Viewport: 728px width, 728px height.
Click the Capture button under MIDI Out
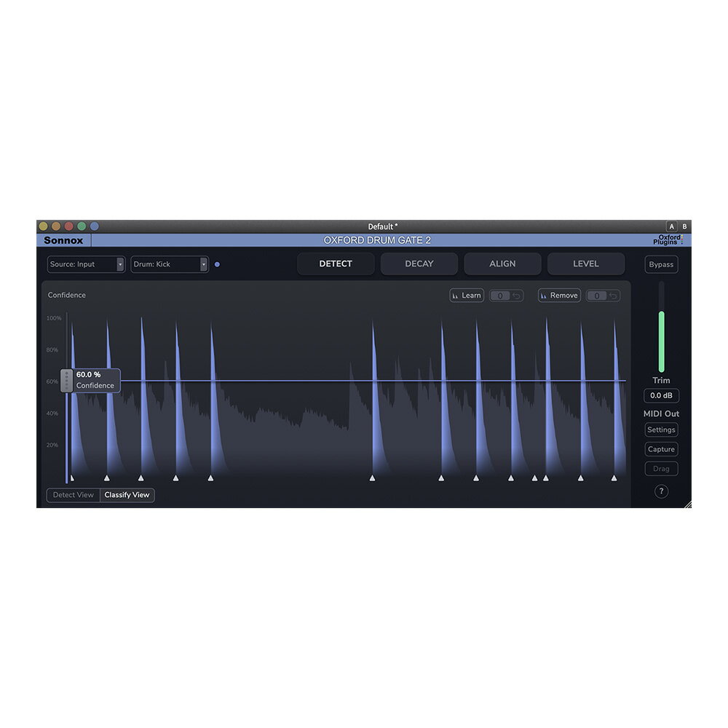click(x=661, y=449)
